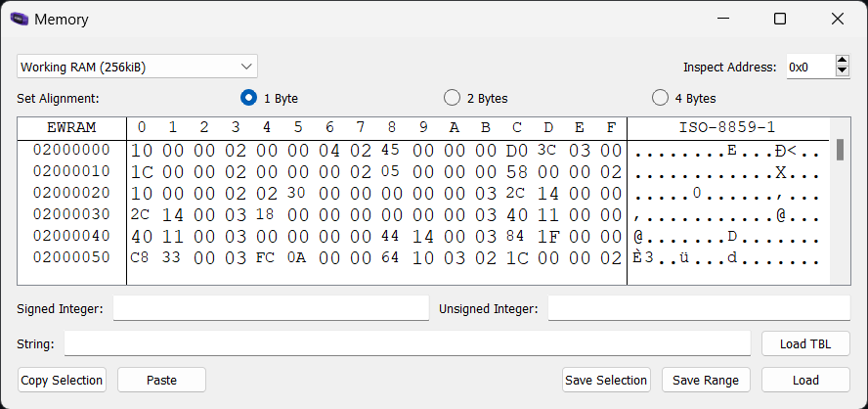Image resolution: width=868 pixels, height=409 pixels.
Task: Click into the String text field
Action: [x=409, y=343]
